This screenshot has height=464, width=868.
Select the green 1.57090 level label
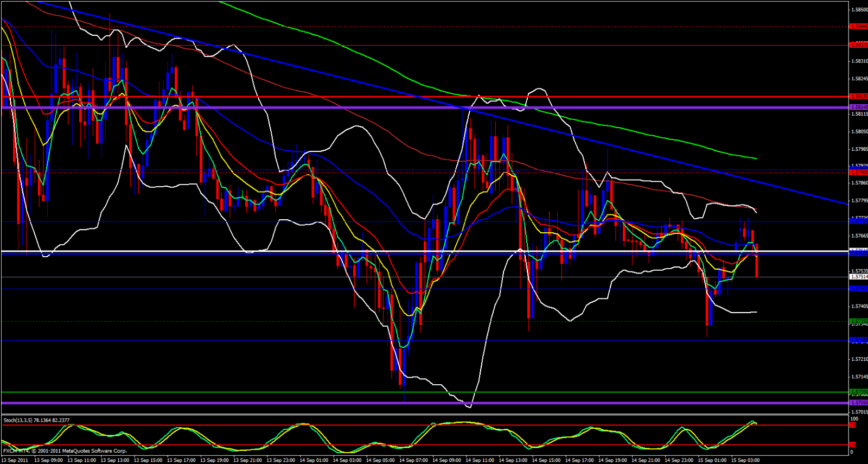[858, 392]
